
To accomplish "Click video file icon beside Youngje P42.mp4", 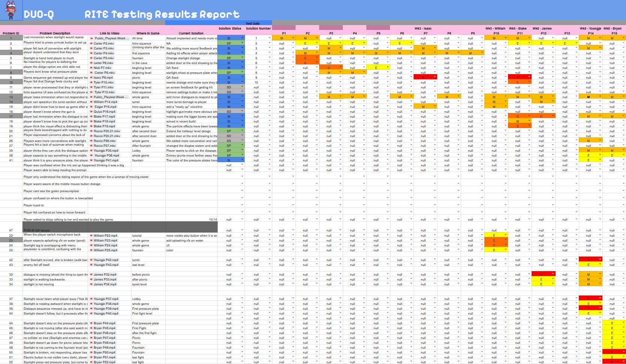I will (91, 260).
